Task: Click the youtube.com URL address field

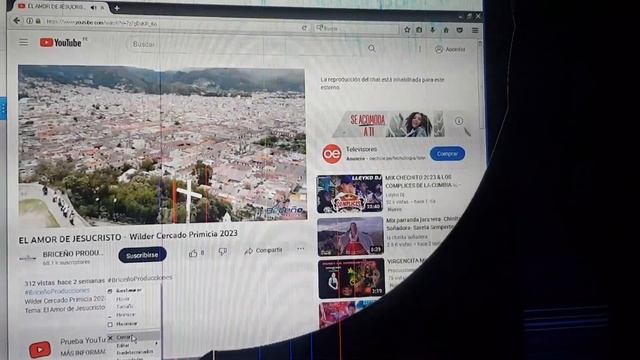Action: (x=101, y=23)
